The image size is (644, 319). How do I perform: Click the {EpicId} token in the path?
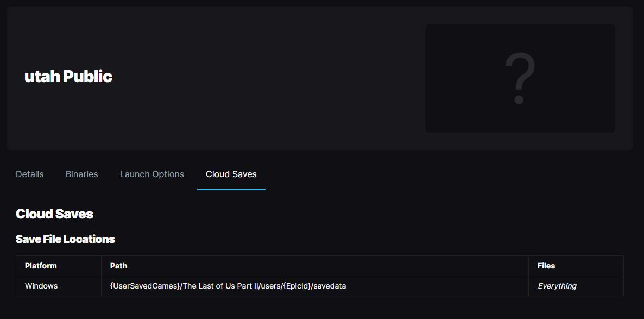(x=296, y=286)
